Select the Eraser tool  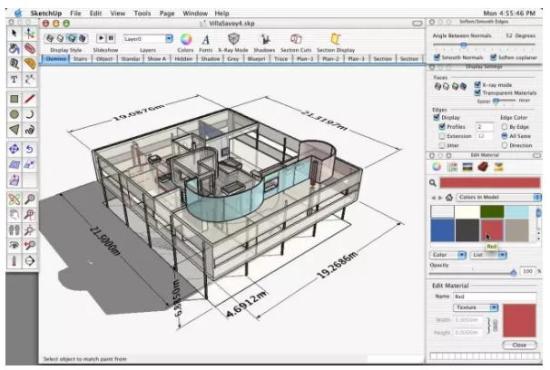click(30, 48)
